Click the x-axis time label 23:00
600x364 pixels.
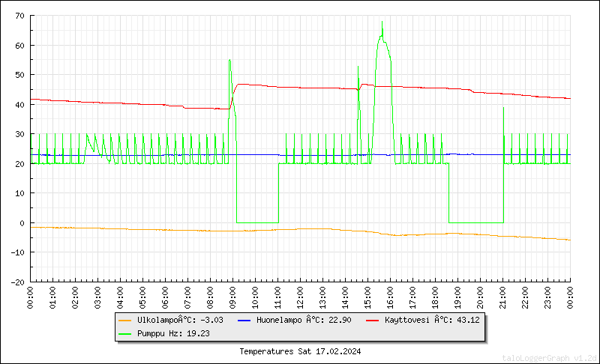point(548,298)
